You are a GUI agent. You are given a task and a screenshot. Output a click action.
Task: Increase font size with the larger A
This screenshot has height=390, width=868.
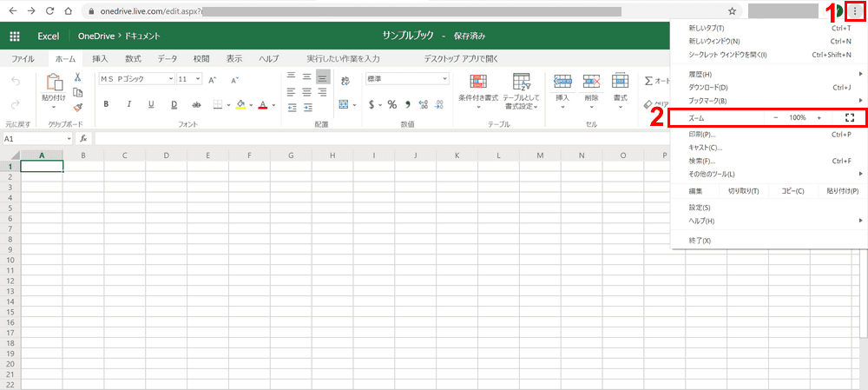point(212,80)
